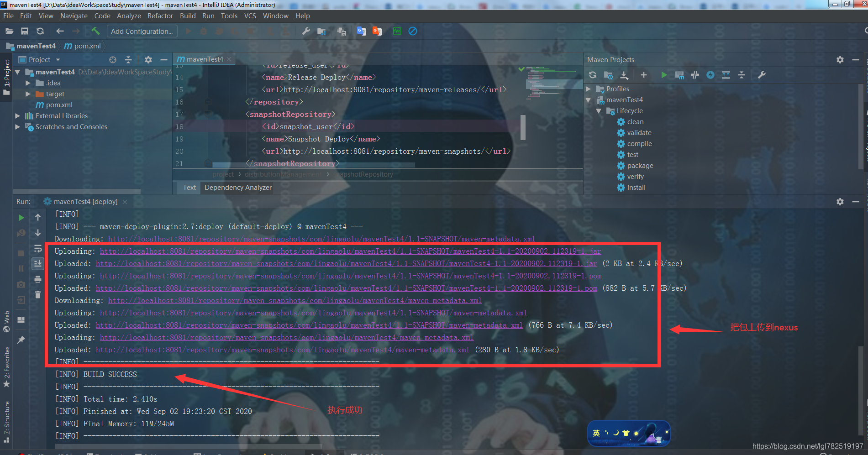
Task: Click pom.xml breadcrumb in navigation bar
Action: 83,46
